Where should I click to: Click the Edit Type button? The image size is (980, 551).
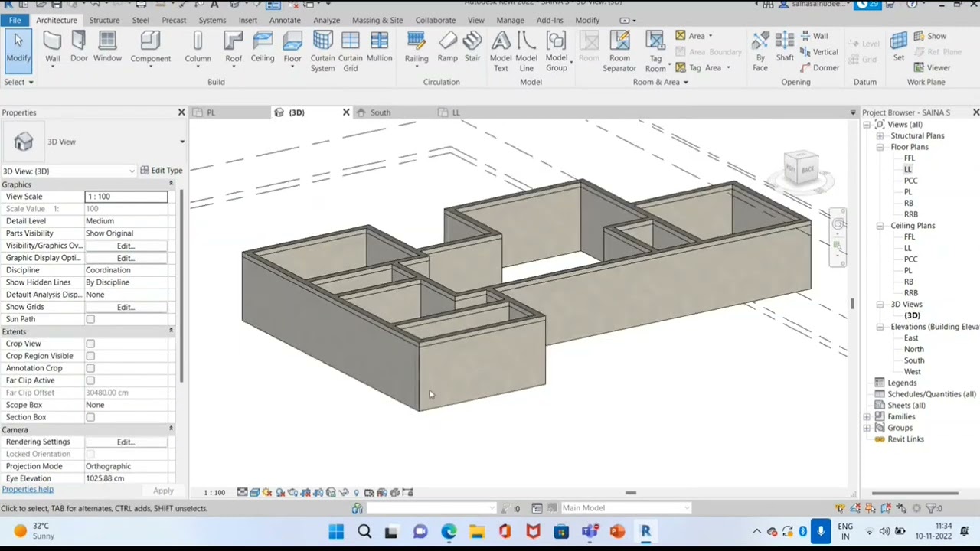pos(162,171)
